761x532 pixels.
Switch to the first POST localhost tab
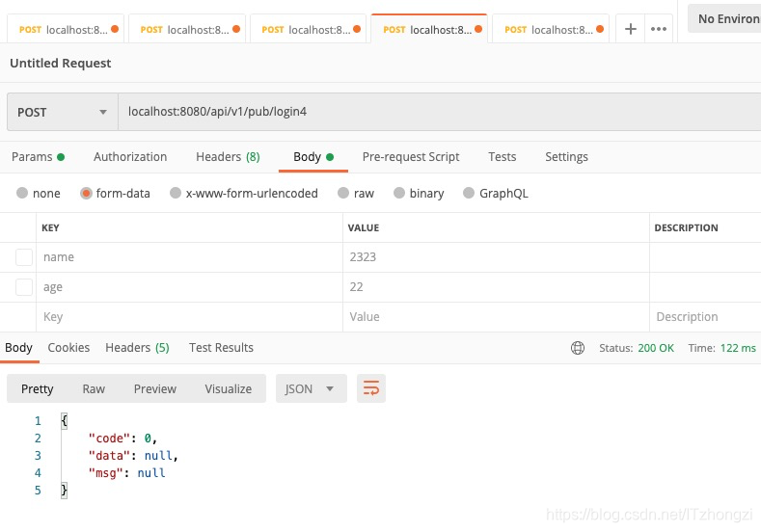66,29
